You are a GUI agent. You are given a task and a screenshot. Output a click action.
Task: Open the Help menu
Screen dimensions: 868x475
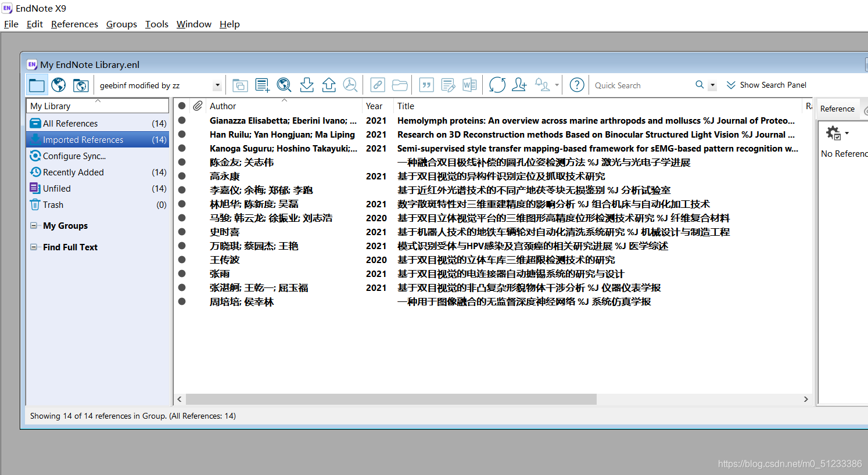tap(229, 24)
